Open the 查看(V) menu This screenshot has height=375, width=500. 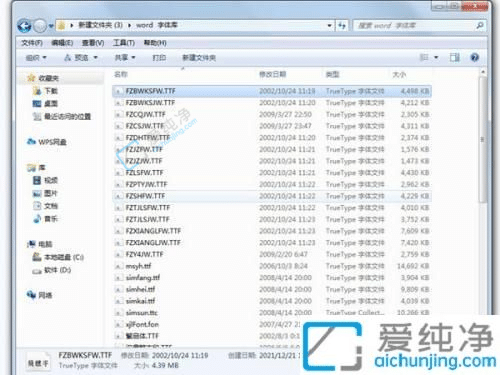coord(93,43)
